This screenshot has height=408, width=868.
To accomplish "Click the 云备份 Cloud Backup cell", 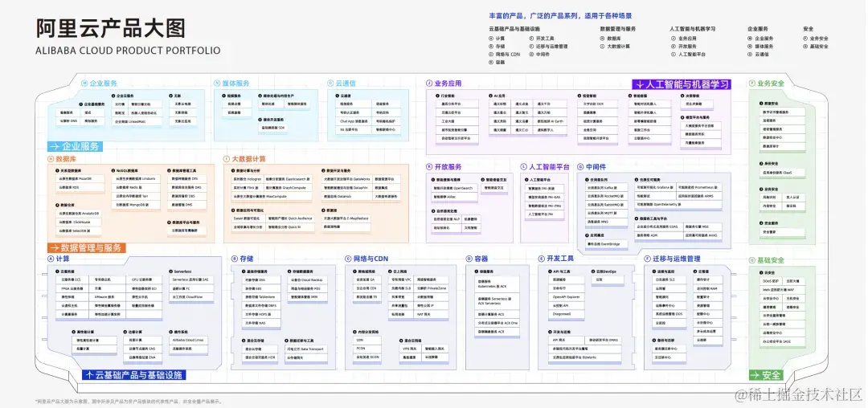I will [x=306, y=279].
